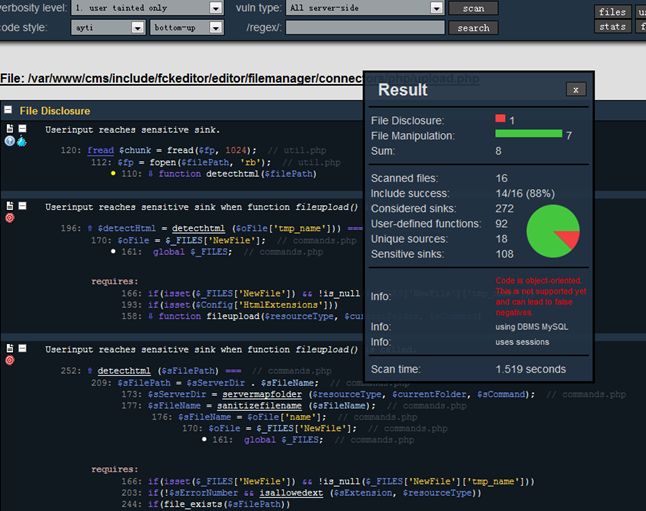Click 'User-defined functions:' label
Viewport: 646px width, 511px height.
[x=426, y=224]
